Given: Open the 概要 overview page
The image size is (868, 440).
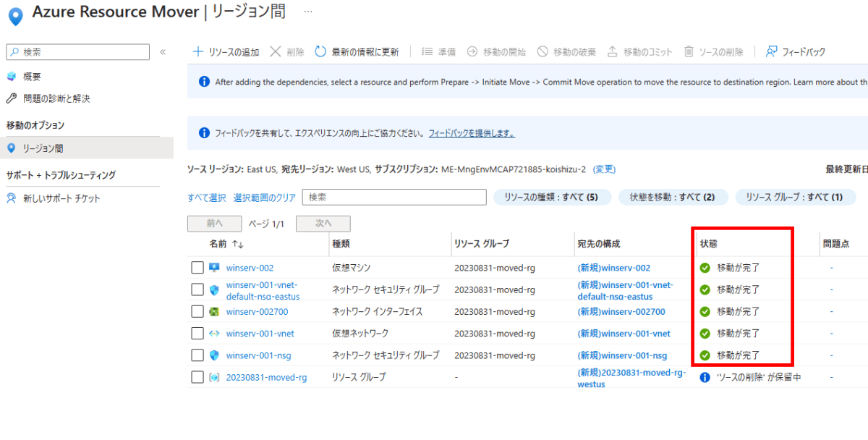Looking at the screenshot, I should [32, 77].
